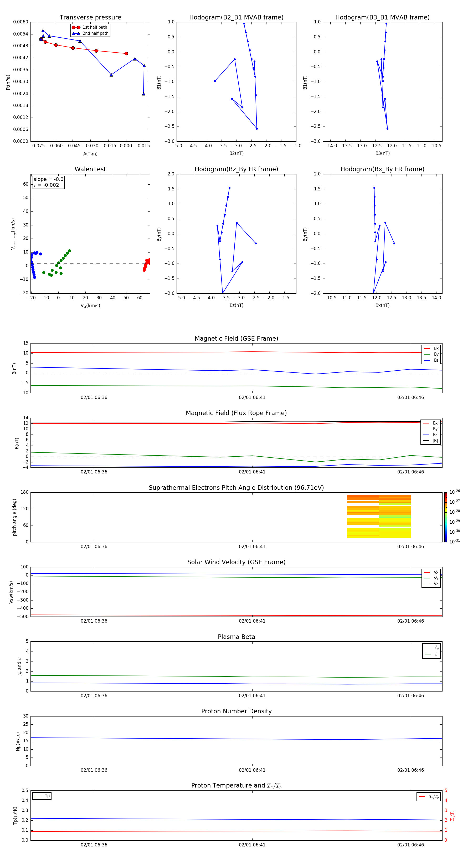Select 'Vy' legend entry
The width and height of the screenshot is (473, 868).
pos(431,578)
